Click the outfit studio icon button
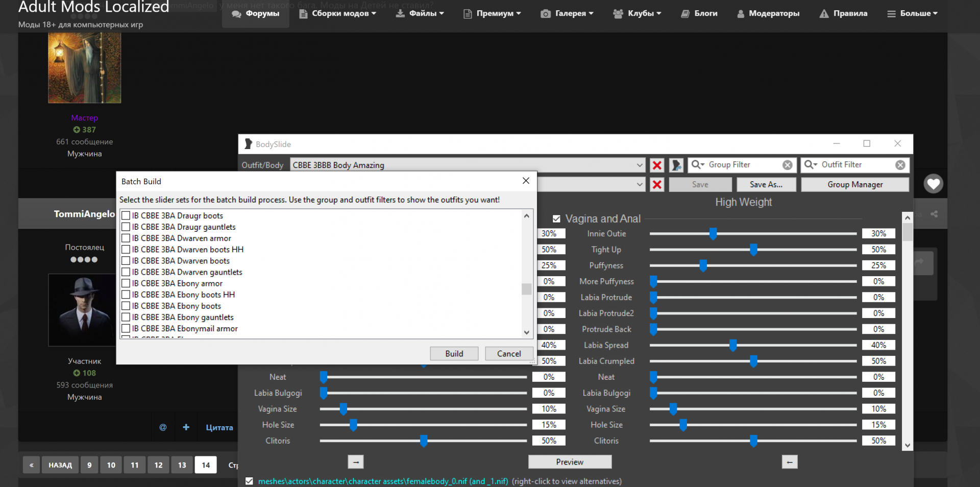Image resolution: width=980 pixels, height=487 pixels. [676, 165]
